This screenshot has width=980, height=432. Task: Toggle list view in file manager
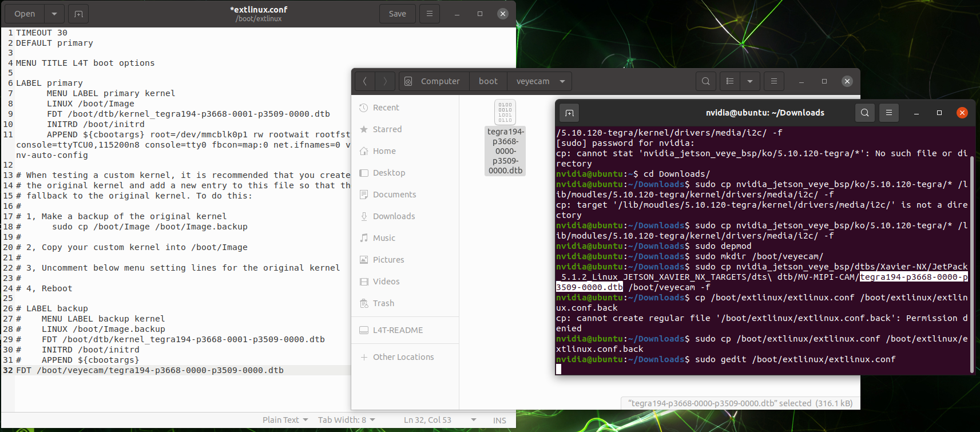click(x=730, y=81)
